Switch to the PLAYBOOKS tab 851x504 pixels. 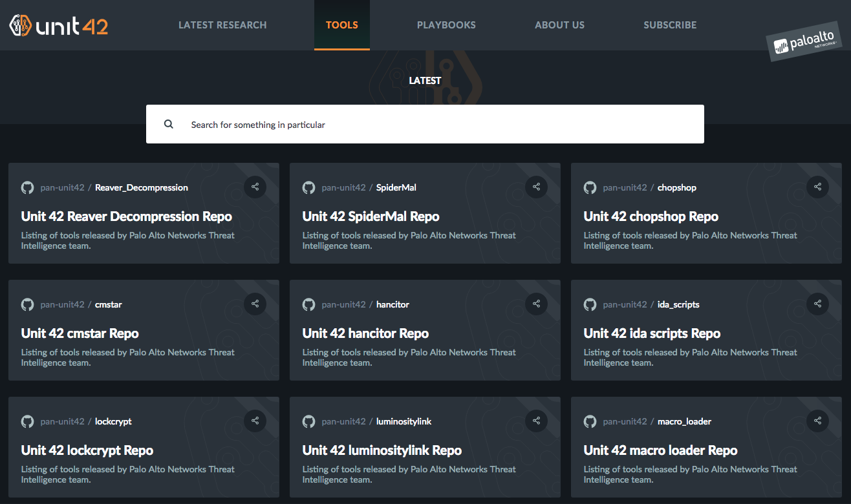[446, 25]
